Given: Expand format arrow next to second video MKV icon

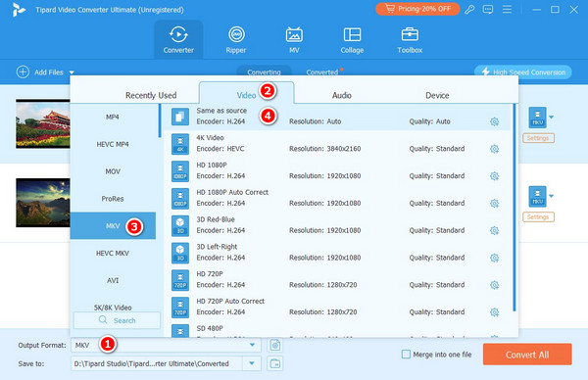Looking at the screenshot, I should tap(551, 196).
